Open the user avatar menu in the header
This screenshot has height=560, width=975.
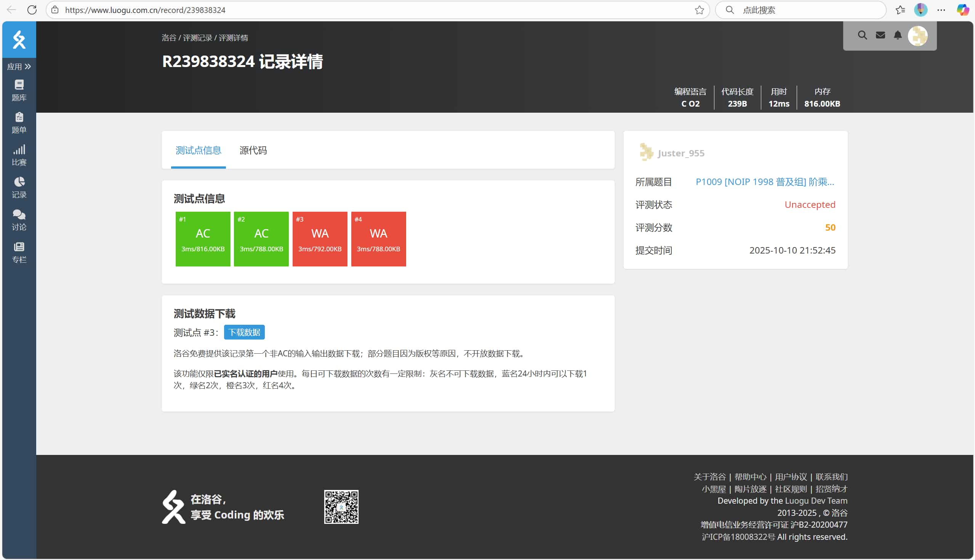click(x=917, y=36)
